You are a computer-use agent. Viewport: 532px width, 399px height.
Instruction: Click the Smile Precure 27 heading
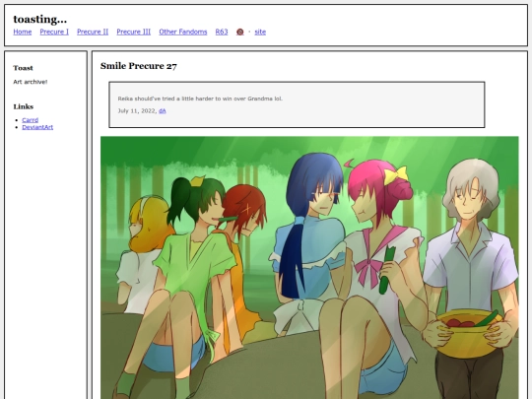coord(139,66)
